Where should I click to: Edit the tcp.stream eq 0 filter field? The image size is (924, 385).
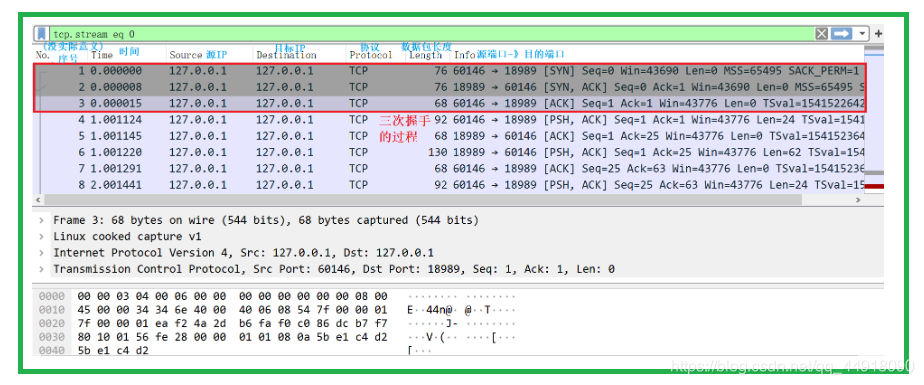coord(430,34)
